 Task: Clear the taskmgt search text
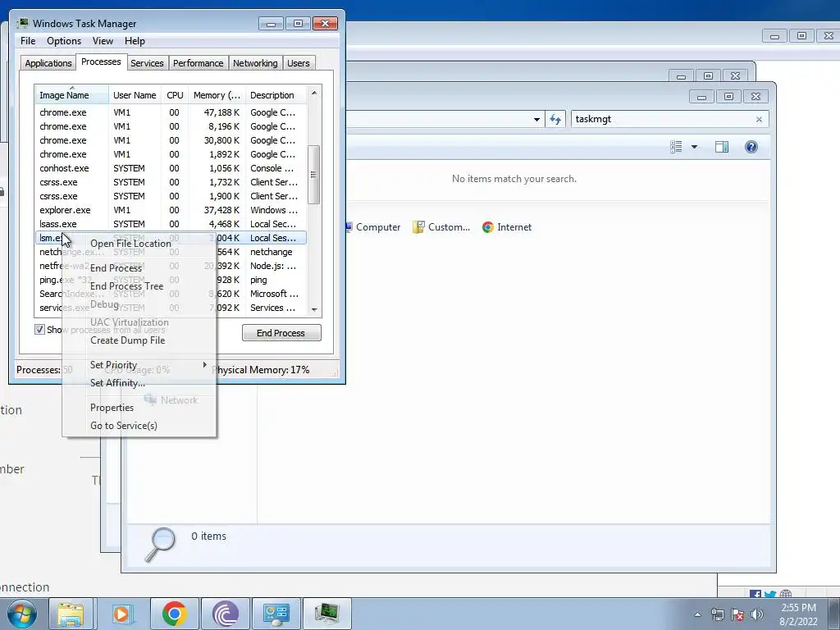click(759, 120)
